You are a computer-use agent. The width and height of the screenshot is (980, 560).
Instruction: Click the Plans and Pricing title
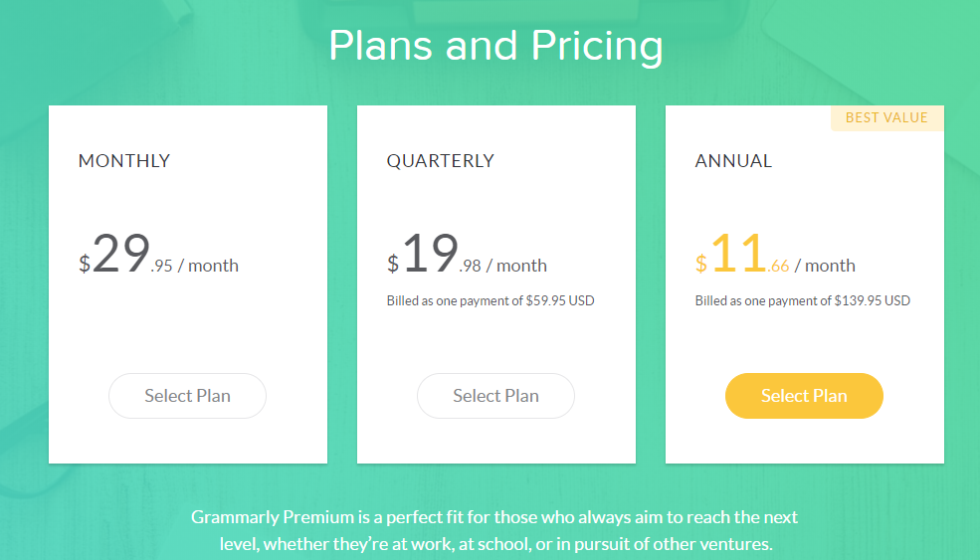495,46
